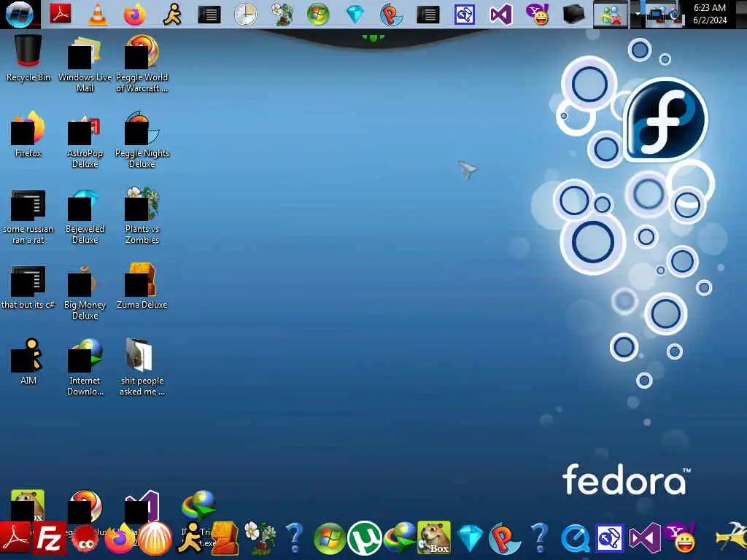This screenshot has height=560, width=747.
Task: Open the Bejeweled diamond in the top taskbar
Action: click(x=355, y=15)
